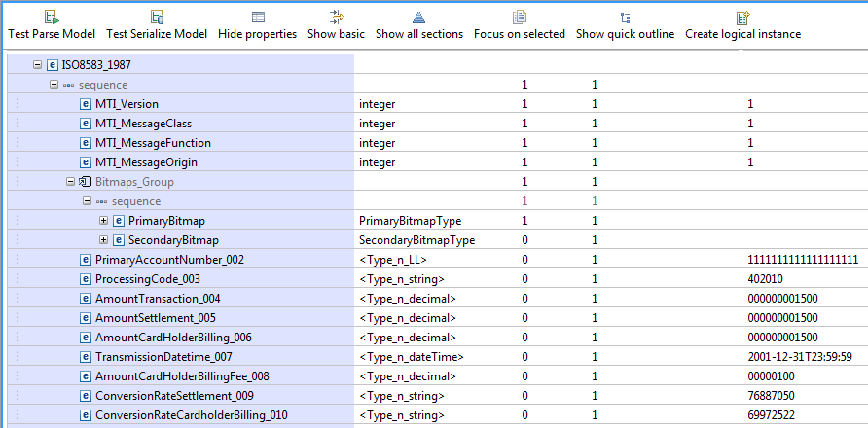Click the element icon beside AmountSettlement_005
The image size is (868, 428).
click(x=86, y=318)
